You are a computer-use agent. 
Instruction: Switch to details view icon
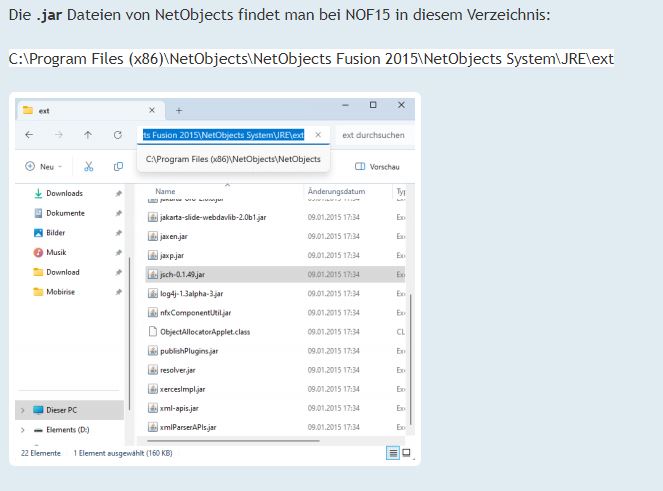[x=393, y=453]
